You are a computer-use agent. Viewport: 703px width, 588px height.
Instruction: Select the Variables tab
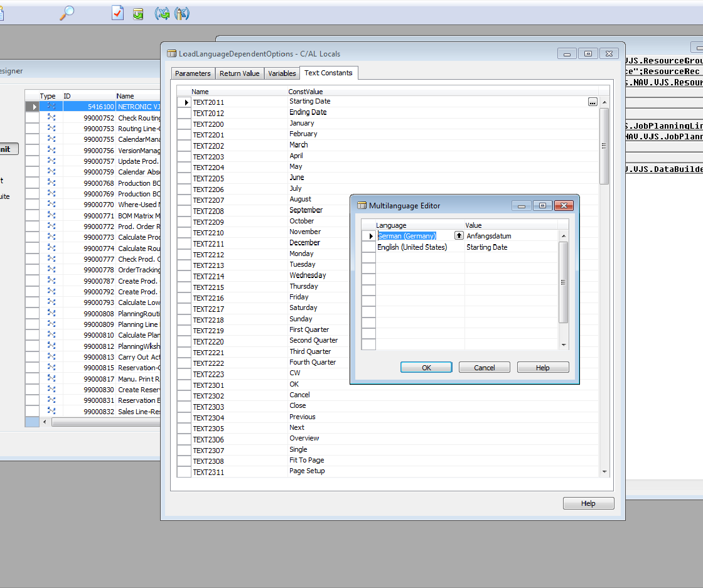[282, 73]
